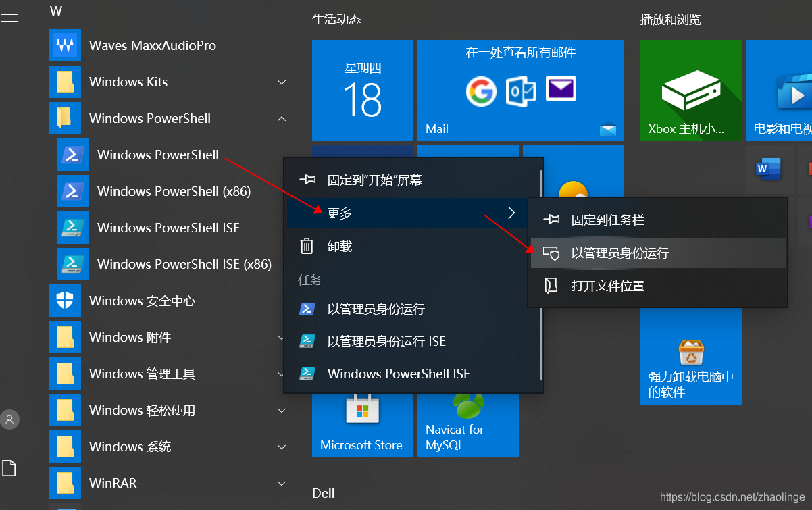Click the 生活动态 group header
Image resolution: width=812 pixels, height=510 pixels.
point(336,20)
